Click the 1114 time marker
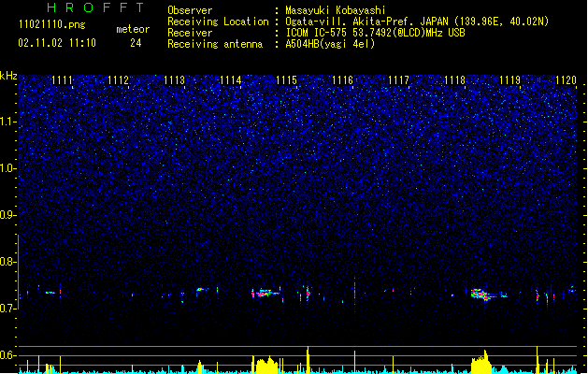 [230, 80]
